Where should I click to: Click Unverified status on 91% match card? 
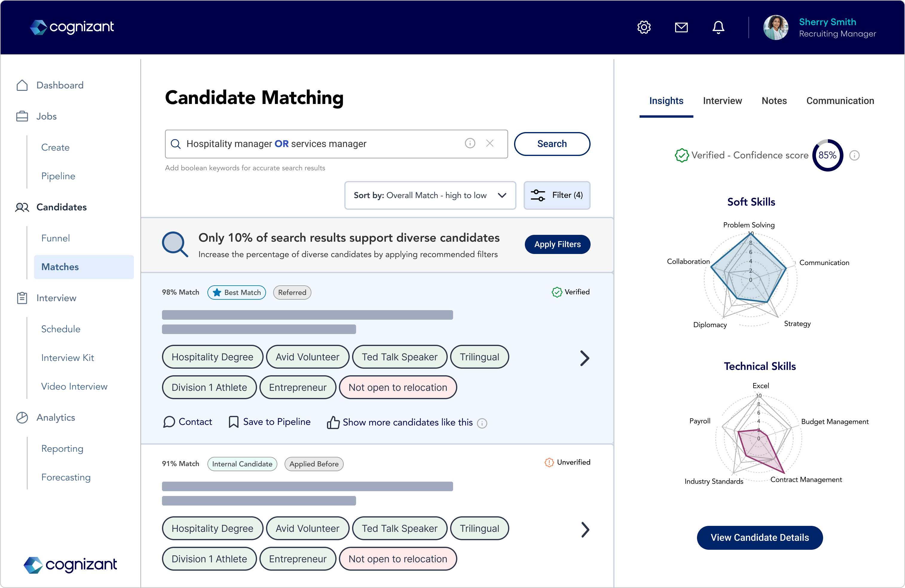pyautogui.click(x=567, y=462)
